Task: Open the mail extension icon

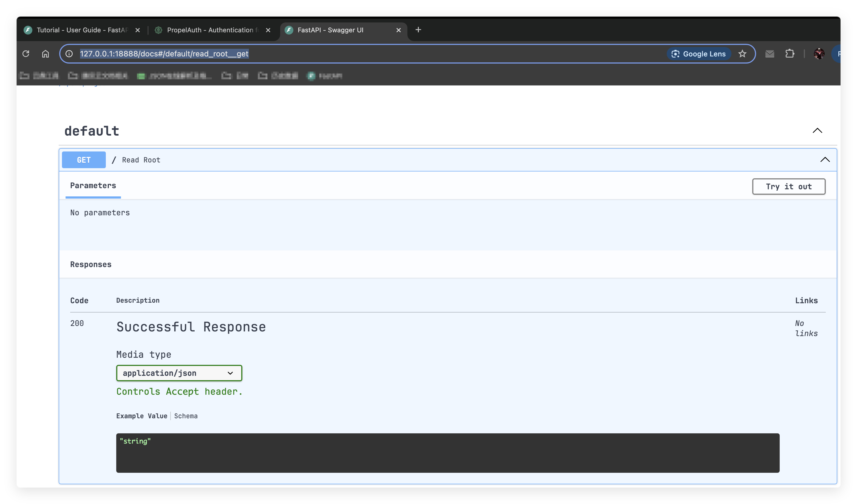Action: click(x=770, y=54)
